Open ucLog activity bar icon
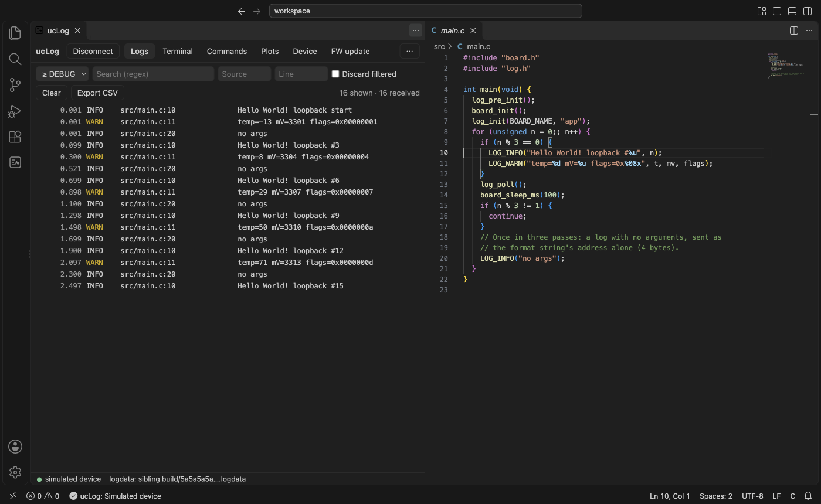 coord(15,162)
